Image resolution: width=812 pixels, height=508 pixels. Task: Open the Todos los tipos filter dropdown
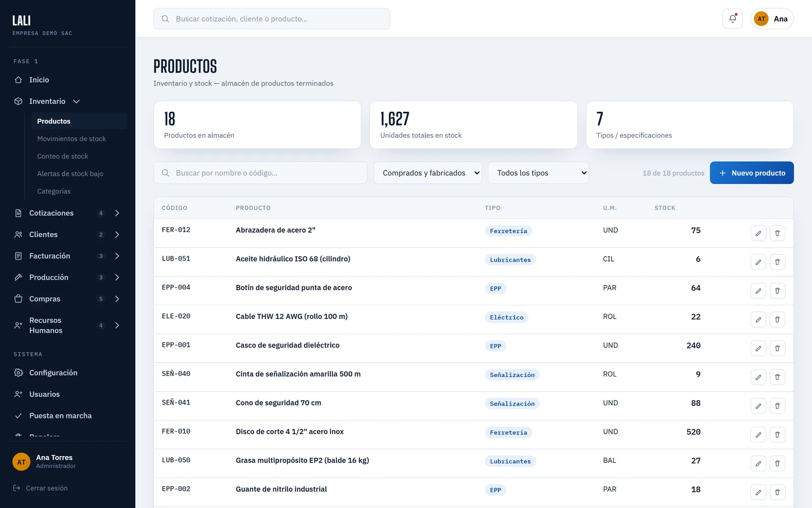pos(538,173)
